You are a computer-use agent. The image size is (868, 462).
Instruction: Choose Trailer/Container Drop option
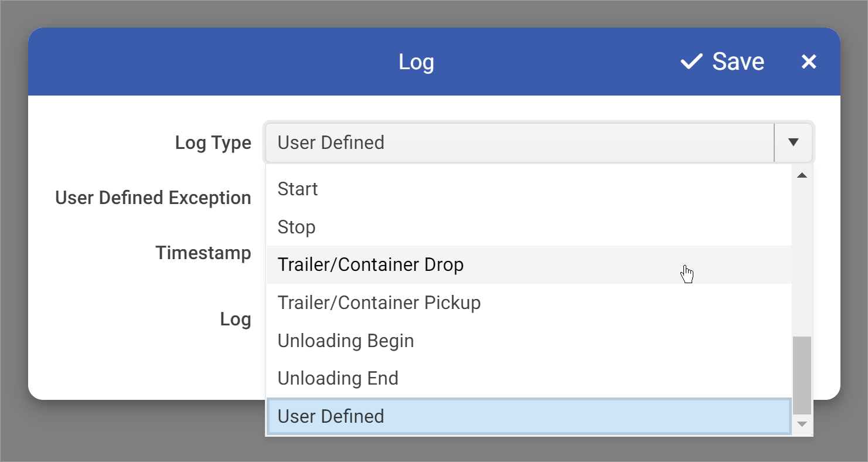coord(529,265)
